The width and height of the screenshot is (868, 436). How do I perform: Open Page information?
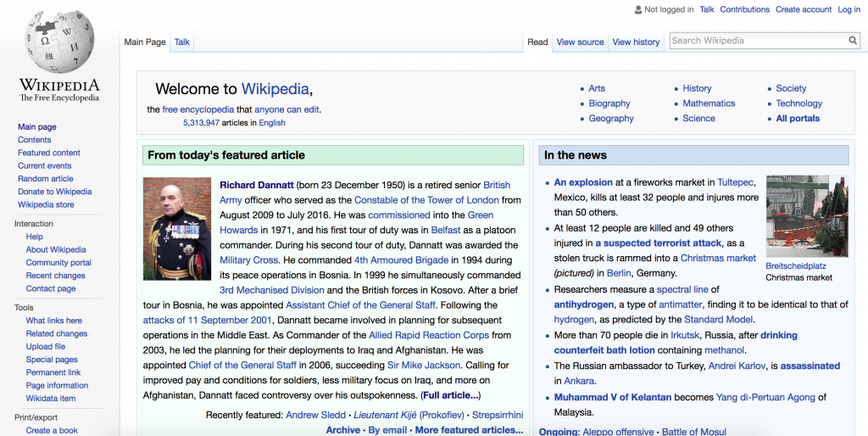(x=57, y=385)
